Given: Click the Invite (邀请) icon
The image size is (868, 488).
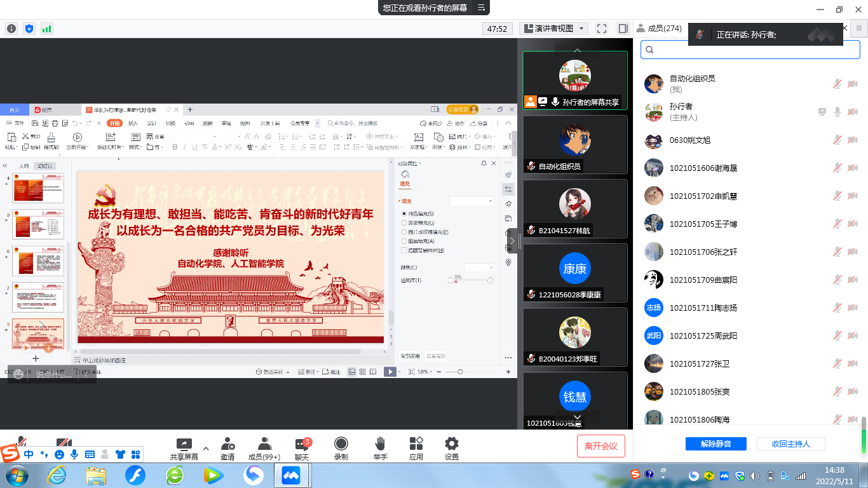Looking at the screenshot, I should coord(227,448).
